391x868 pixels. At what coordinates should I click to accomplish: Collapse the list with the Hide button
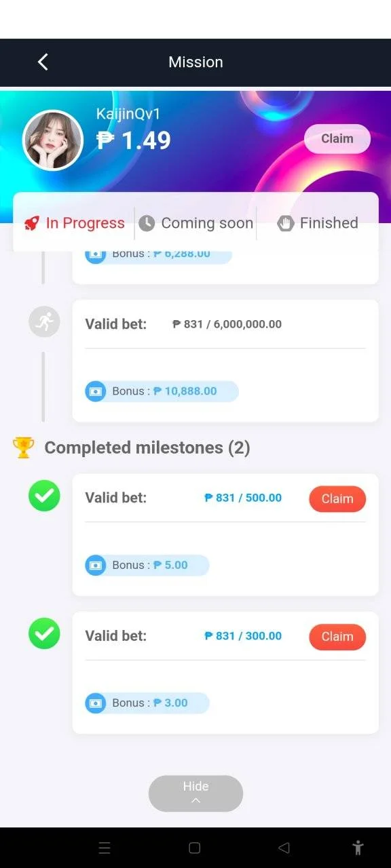point(195,793)
